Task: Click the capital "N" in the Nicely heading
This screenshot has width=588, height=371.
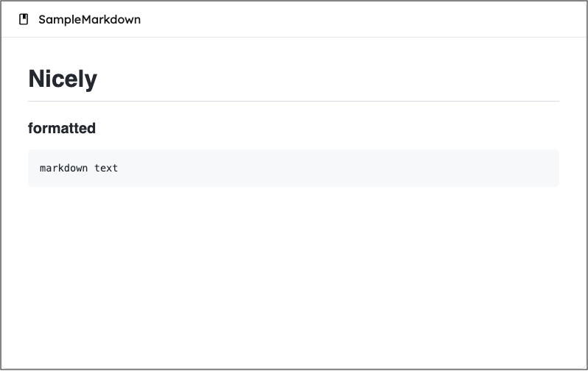Action: click(37, 78)
